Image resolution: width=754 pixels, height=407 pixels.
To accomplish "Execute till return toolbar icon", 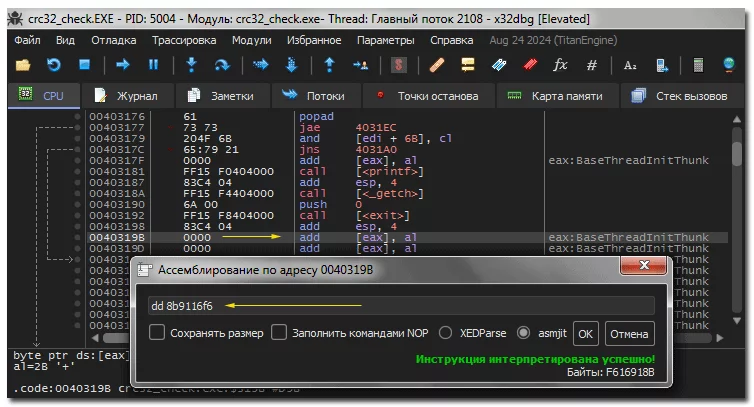I will (x=329, y=64).
